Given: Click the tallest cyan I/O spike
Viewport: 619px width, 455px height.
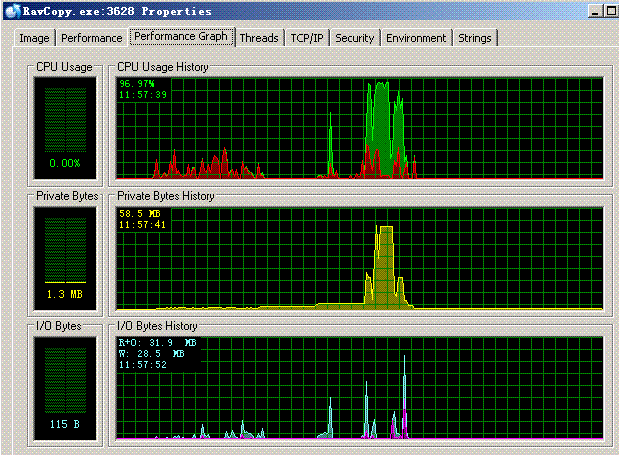Looking at the screenshot, I should pos(404,395).
